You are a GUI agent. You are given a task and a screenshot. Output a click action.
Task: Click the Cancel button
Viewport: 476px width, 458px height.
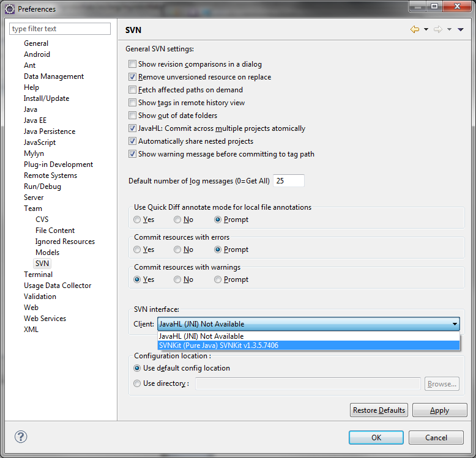point(436,437)
